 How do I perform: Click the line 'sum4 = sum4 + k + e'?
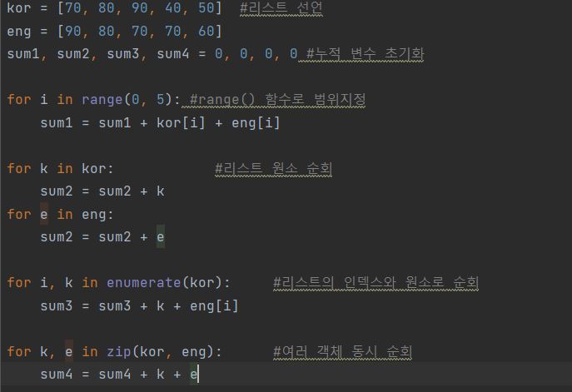coord(119,375)
